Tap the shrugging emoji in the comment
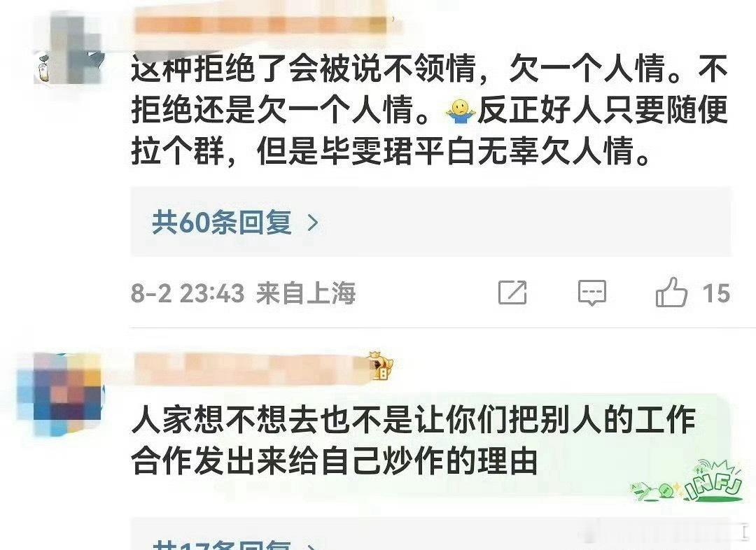The height and width of the screenshot is (550, 756). tap(461, 111)
